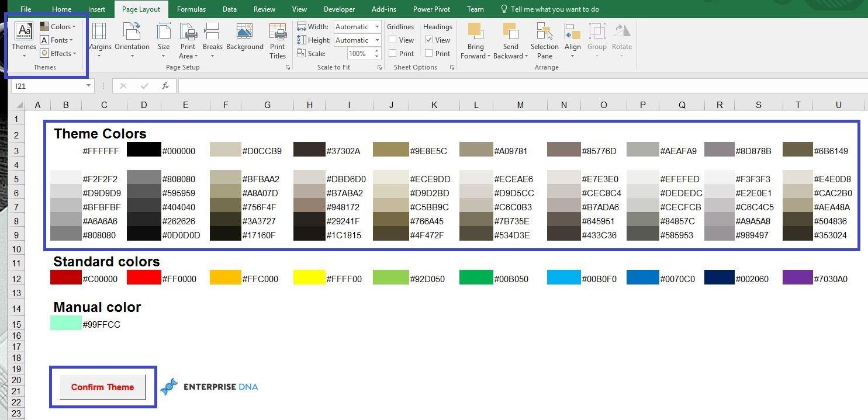Screen dimensions: 868x420
Task: Click the Standard colors heading text
Action: click(x=106, y=262)
